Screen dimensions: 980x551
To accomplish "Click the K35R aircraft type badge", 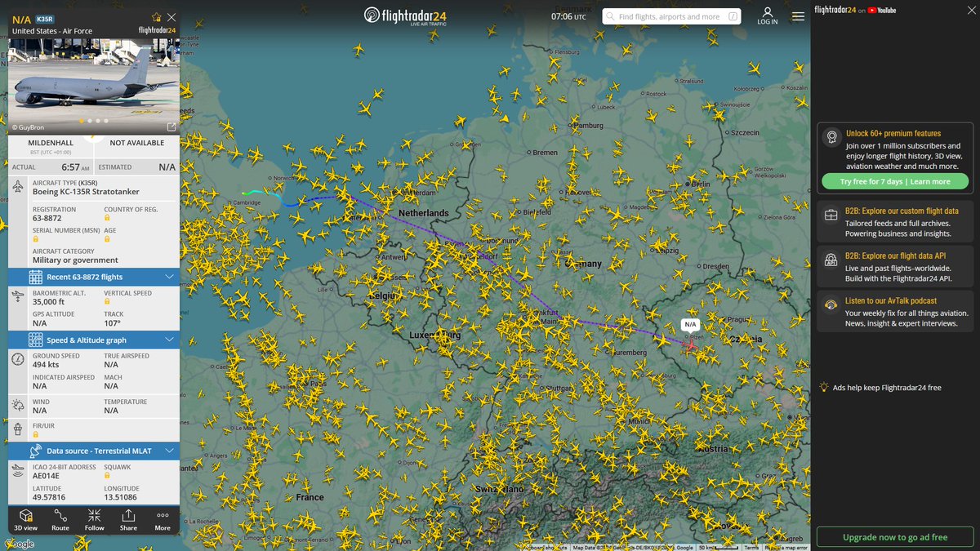I will click(44, 18).
